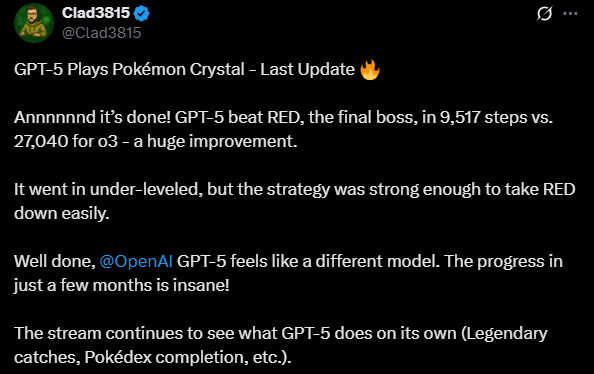Follow the @OpenAI mention link

(136, 261)
